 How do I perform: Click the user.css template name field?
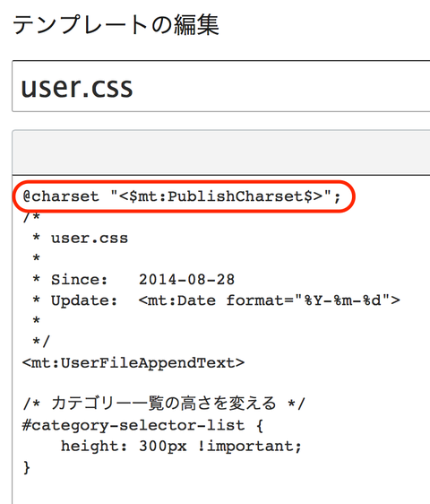[221, 86]
